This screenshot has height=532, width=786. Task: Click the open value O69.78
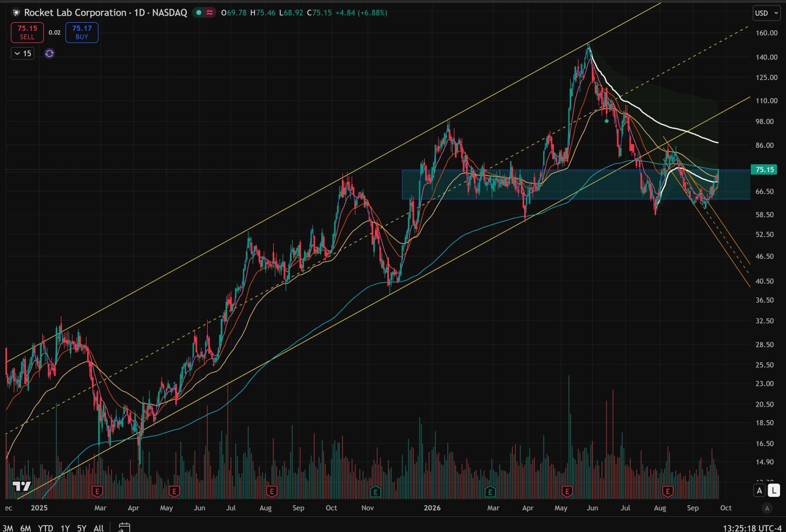234,12
